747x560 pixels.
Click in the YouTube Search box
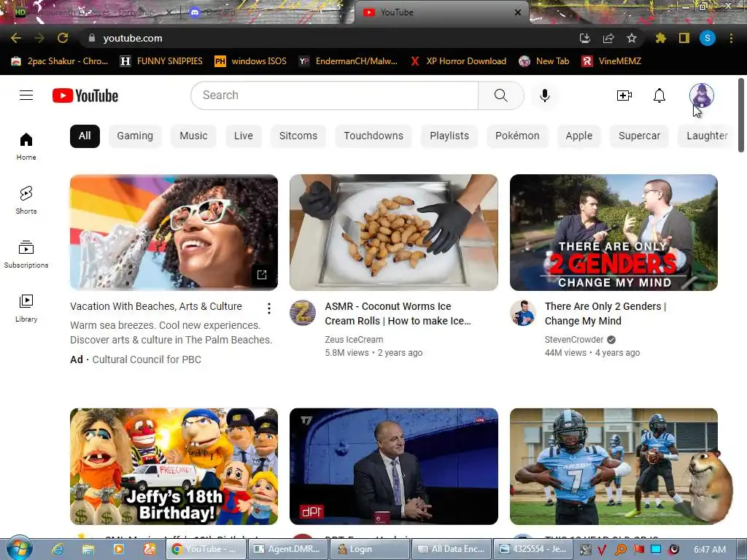click(334, 96)
